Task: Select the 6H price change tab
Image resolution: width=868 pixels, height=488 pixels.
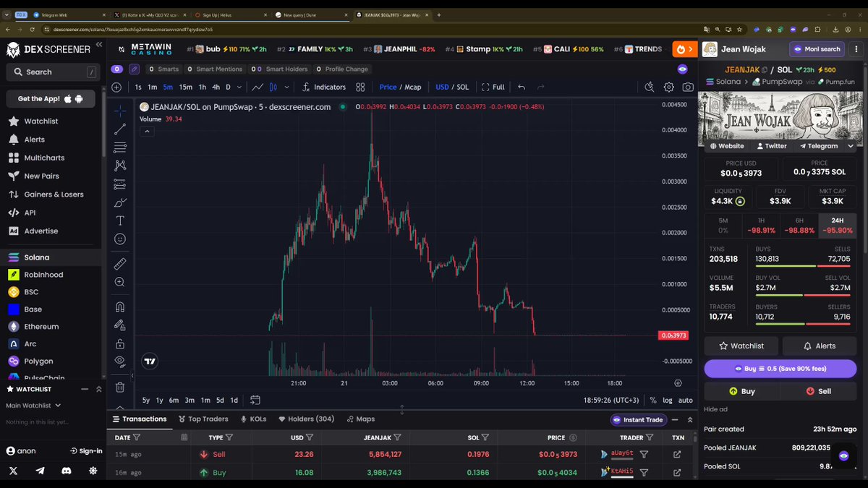Action: click(x=799, y=226)
